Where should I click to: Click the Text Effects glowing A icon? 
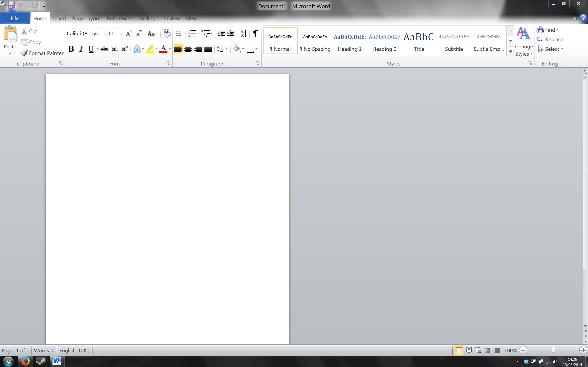137,49
